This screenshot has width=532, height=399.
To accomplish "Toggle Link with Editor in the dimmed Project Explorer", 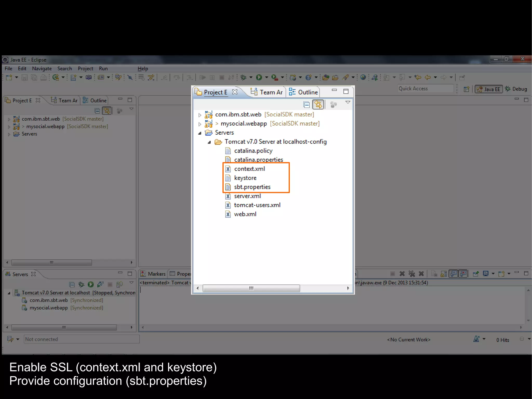I will tap(107, 111).
